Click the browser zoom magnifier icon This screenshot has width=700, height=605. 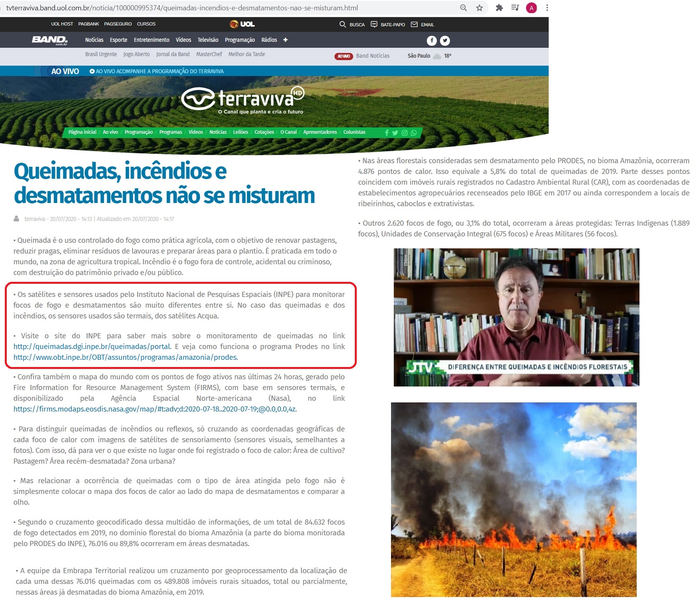[x=463, y=8]
